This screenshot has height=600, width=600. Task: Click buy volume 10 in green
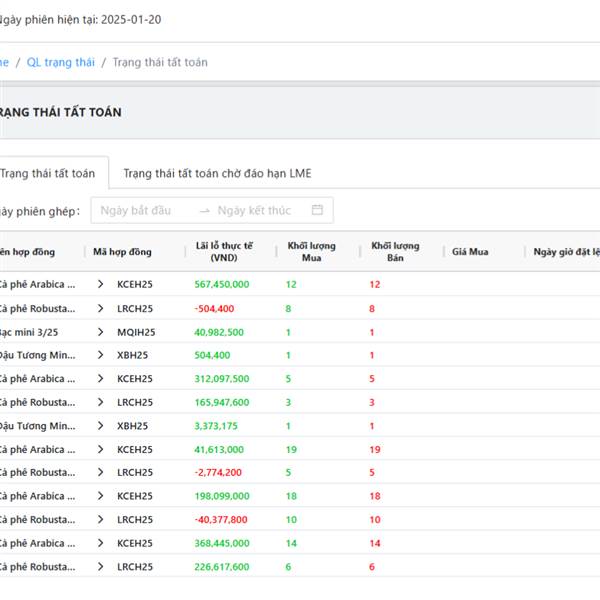pos(291,519)
